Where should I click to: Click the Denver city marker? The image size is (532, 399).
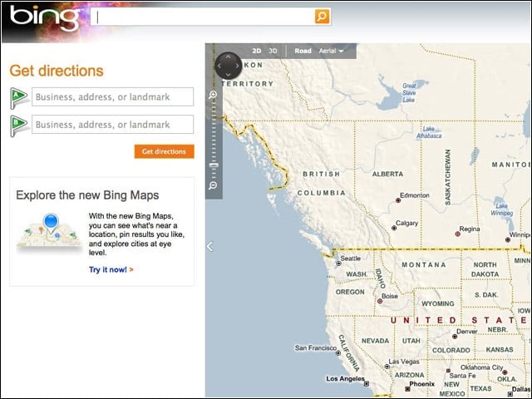point(455,337)
